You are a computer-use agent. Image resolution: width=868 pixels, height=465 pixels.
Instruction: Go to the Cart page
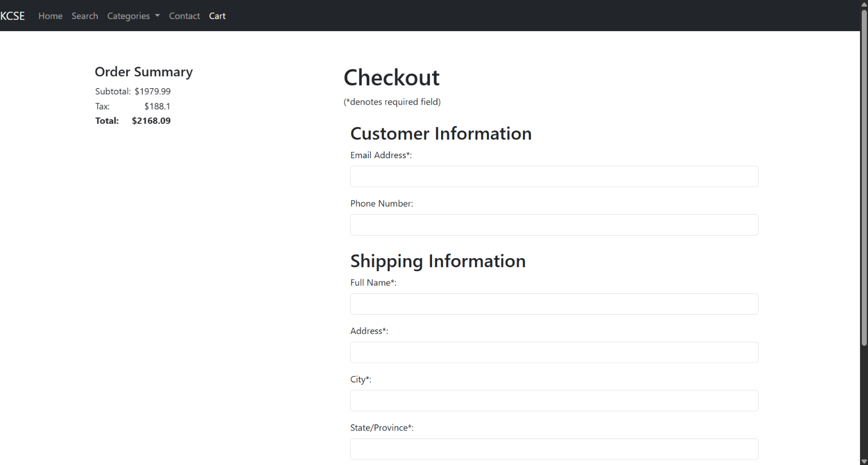[217, 16]
